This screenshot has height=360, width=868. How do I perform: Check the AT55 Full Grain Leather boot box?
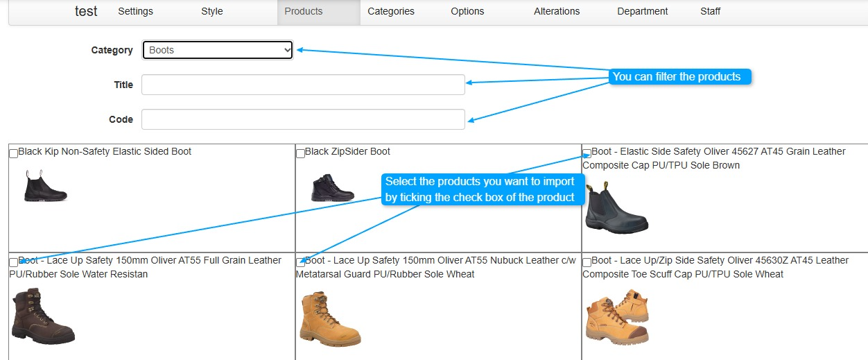(x=14, y=262)
